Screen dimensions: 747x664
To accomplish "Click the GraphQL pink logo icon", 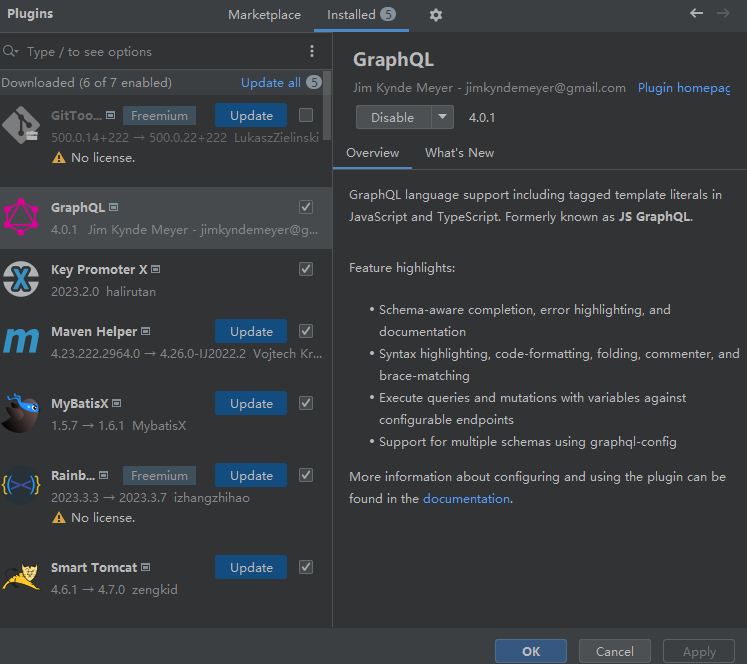I will (x=21, y=217).
